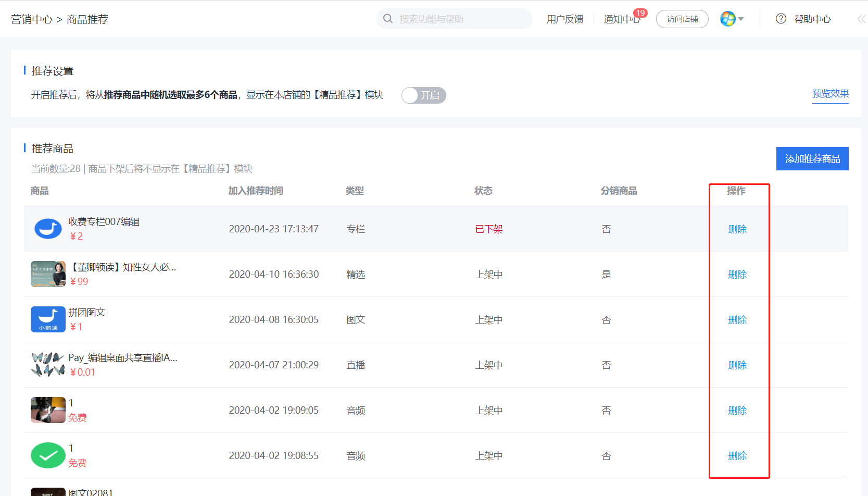Click 添加推荐商品 button
Screen dimensions: 868x496
coord(812,158)
